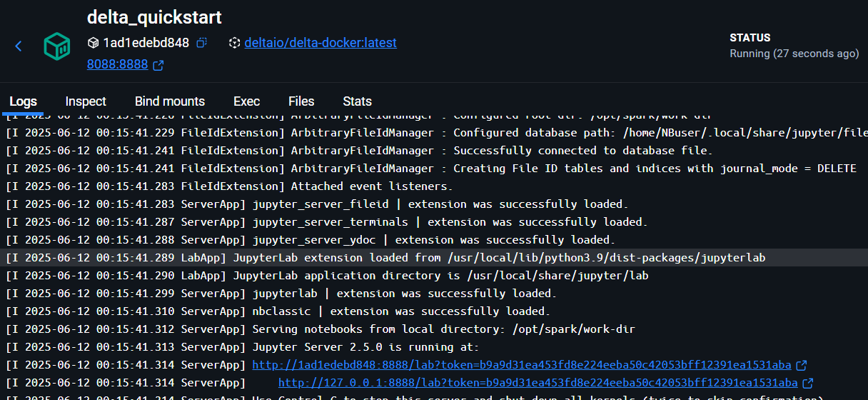
Task: Switch to the Exec tab
Action: pyautogui.click(x=246, y=101)
